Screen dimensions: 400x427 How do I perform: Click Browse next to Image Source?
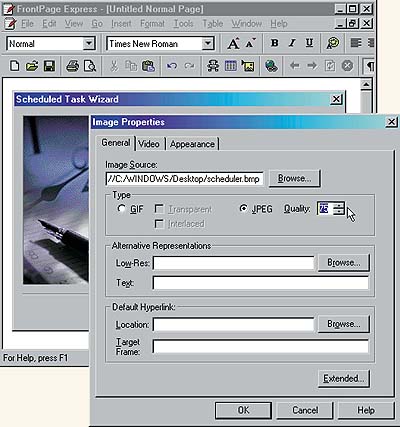coord(294,178)
